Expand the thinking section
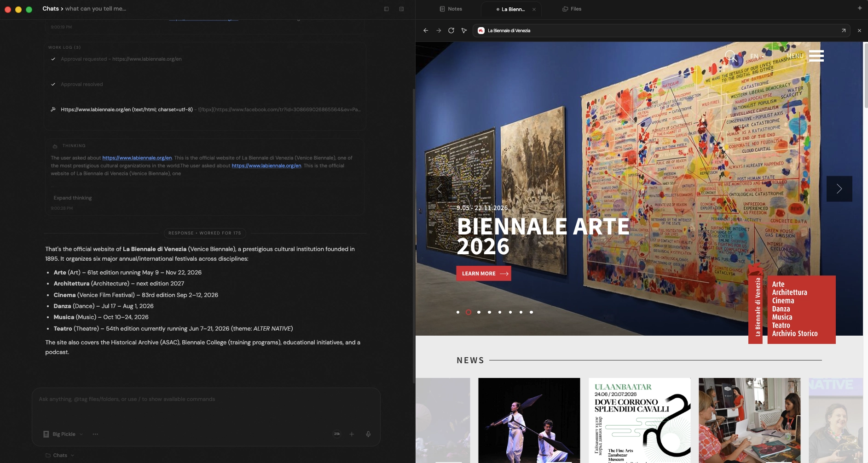This screenshot has width=868, height=463. click(73, 198)
